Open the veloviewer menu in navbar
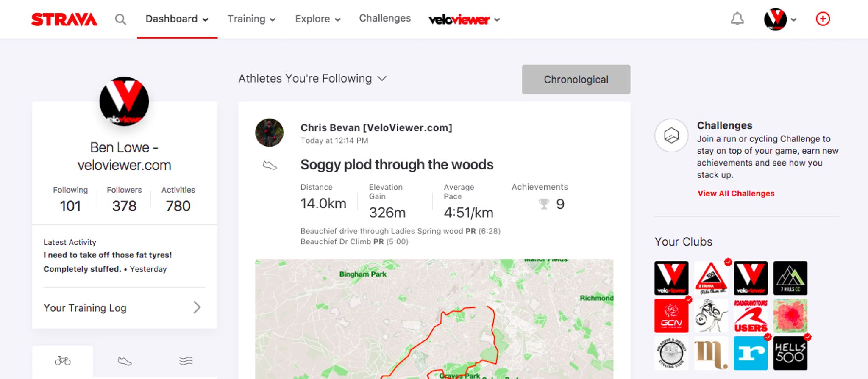Screen dimensions: 868x379 click(465, 19)
